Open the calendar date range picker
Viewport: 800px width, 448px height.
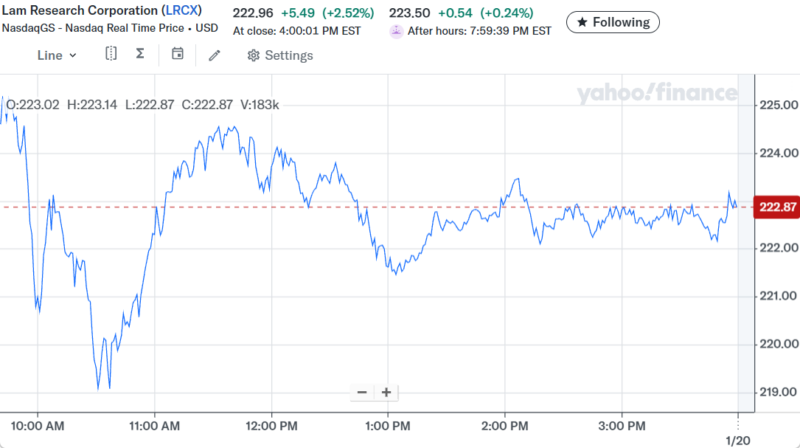177,54
